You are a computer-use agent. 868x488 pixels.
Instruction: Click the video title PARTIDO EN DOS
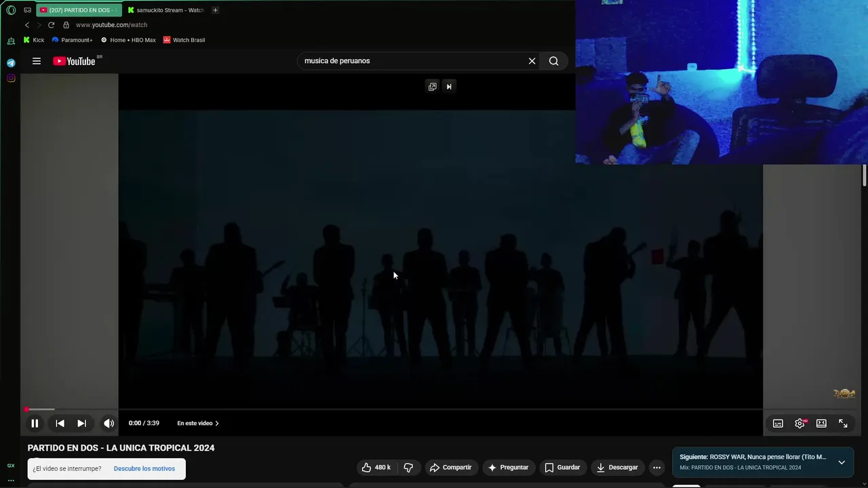click(121, 448)
